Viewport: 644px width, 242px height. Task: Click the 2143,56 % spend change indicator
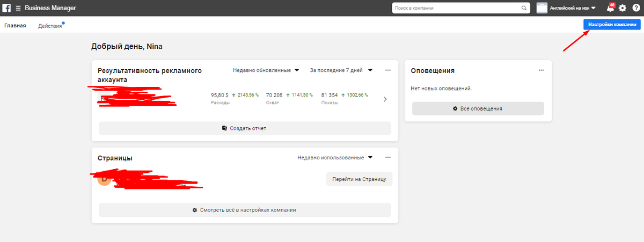[x=245, y=95]
